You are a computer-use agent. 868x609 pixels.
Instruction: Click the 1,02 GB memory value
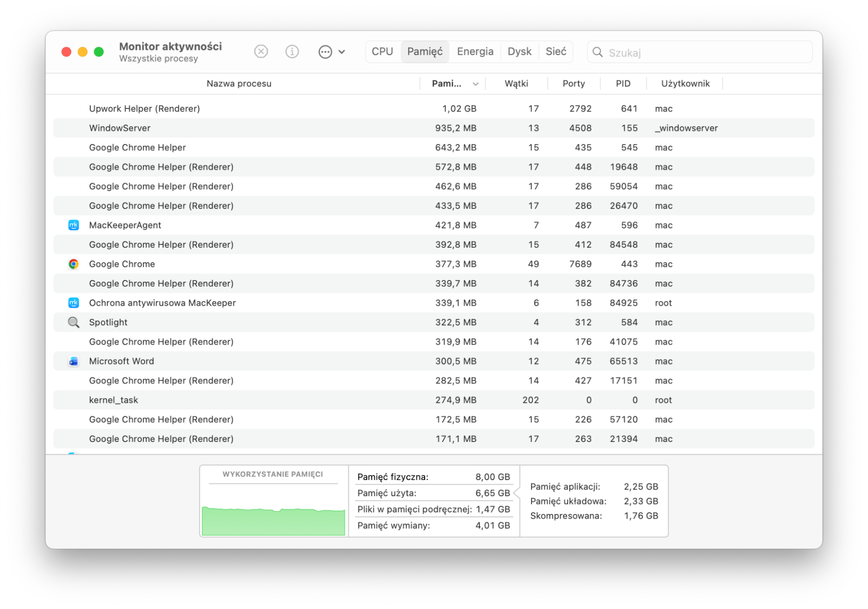(x=459, y=109)
